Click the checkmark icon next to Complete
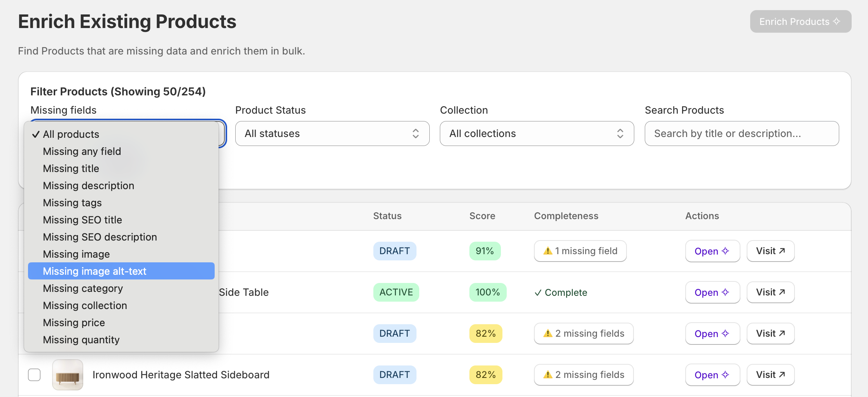 tap(539, 292)
